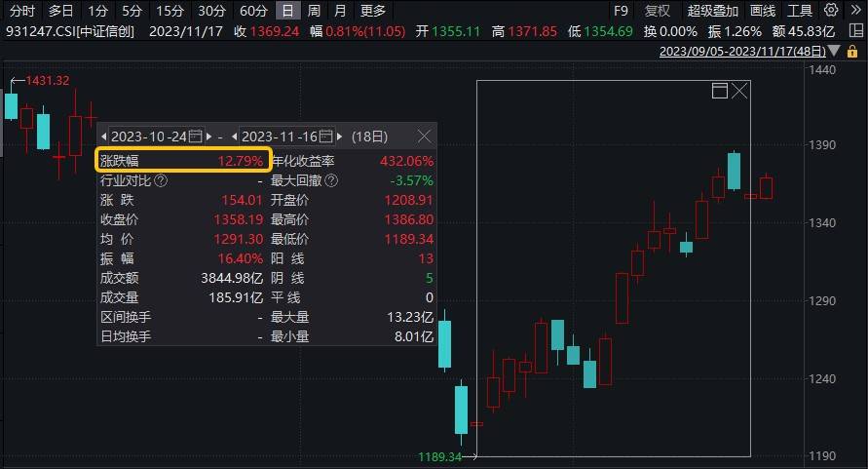
Task: Open 超级叠加 overlay feature
Action: click(x=712, y=11)
